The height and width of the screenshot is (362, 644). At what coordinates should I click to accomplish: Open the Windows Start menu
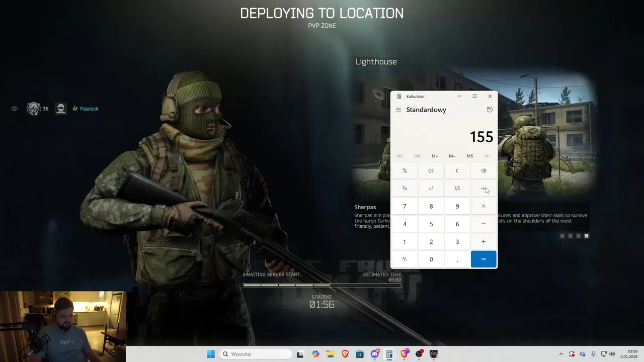coord(211,354)
